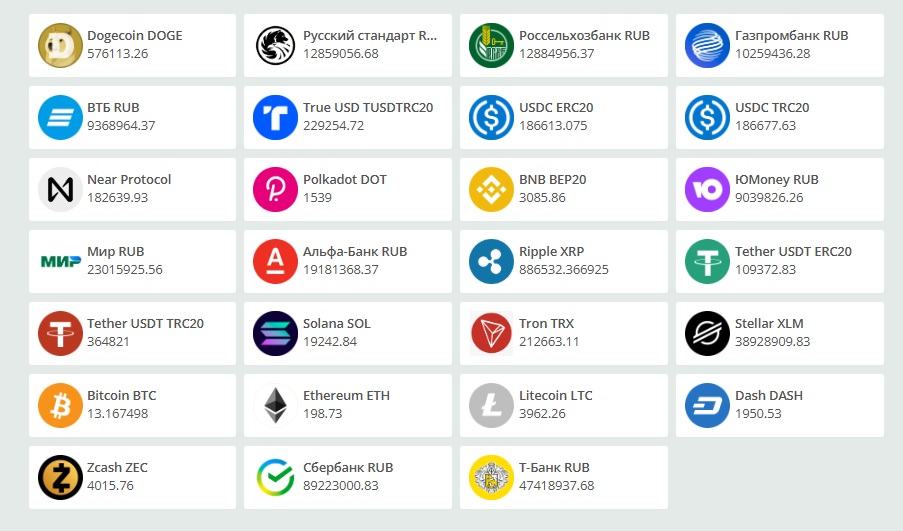This screenshot has width=903, height=531.
Task: Select the Stellar XLM black icon
Action: coord(708,333)
